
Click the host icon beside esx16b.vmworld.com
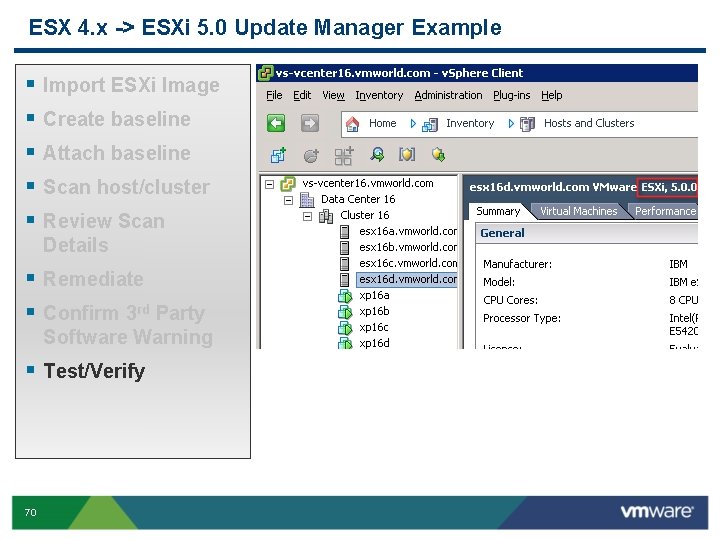click(344, 248)
